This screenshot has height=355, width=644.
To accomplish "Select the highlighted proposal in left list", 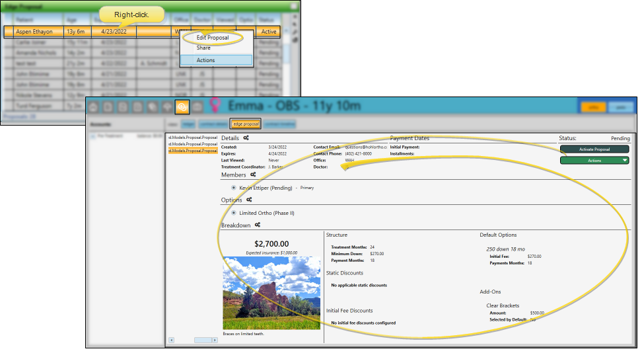I will [x=192, y=151].
